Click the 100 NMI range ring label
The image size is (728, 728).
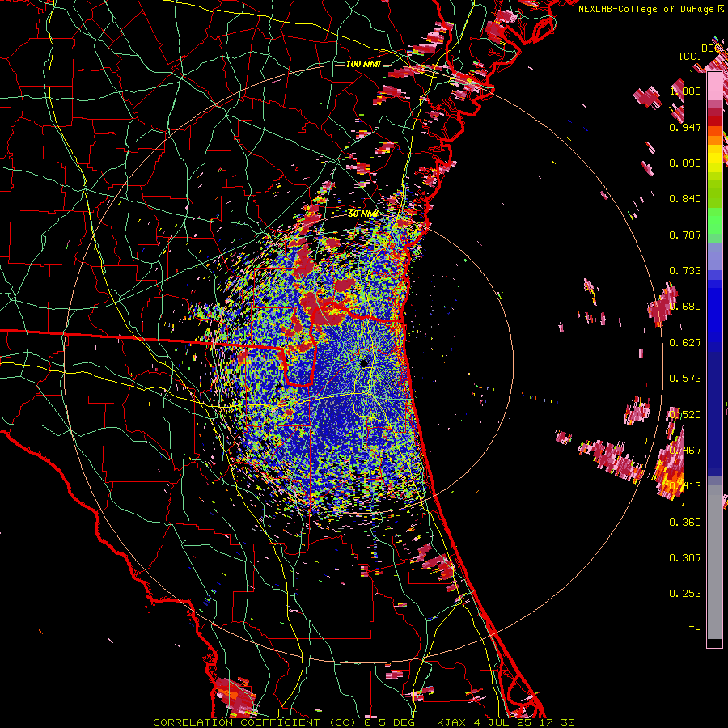363,64
